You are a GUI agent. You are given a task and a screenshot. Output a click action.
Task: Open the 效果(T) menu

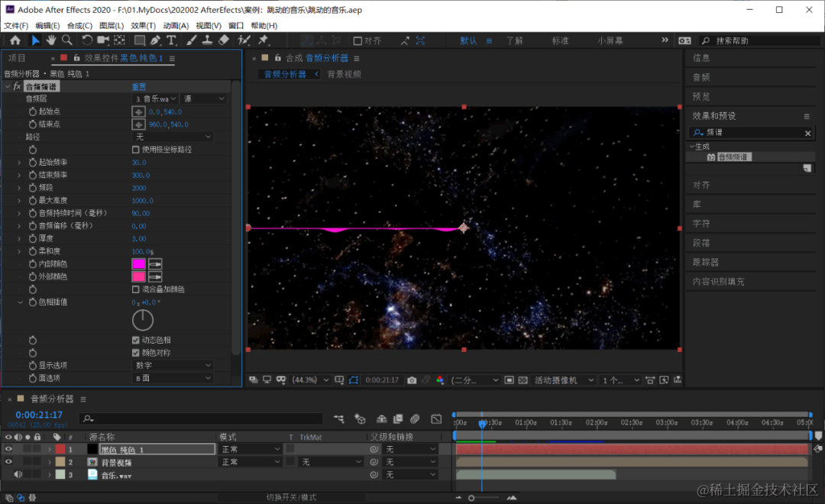pyautogui.click(x=143, y=25)
